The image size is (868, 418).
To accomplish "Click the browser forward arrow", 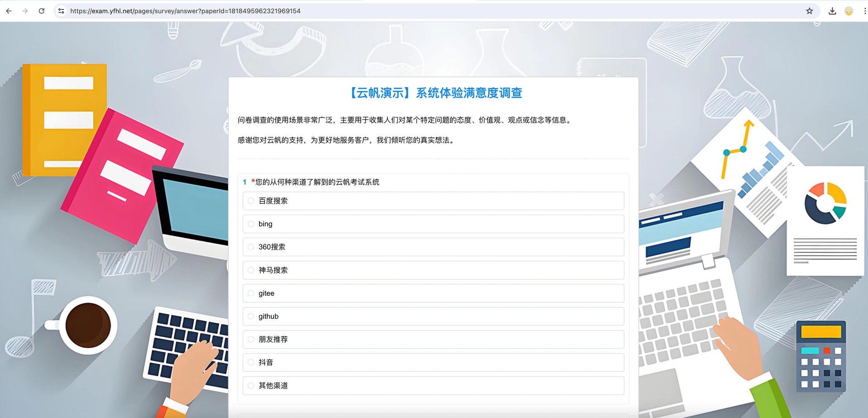I will [x=25, y=11].
